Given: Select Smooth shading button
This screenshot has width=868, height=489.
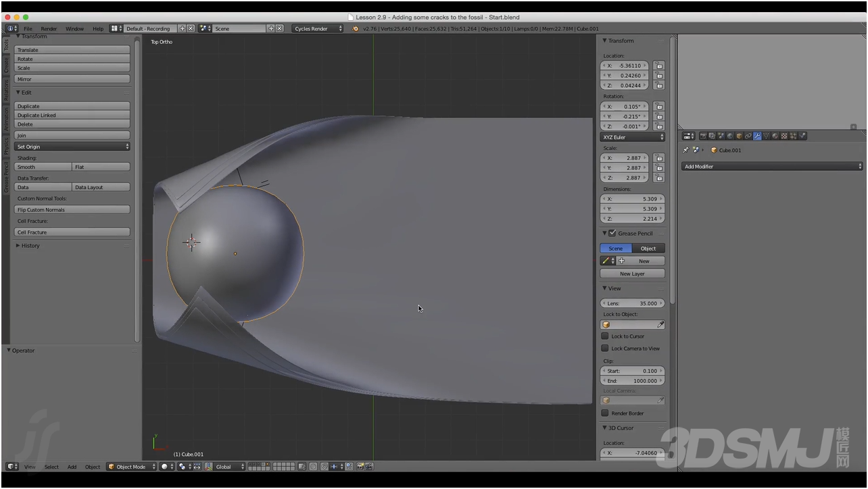Looking at the screenshot, I should point(43,167).
